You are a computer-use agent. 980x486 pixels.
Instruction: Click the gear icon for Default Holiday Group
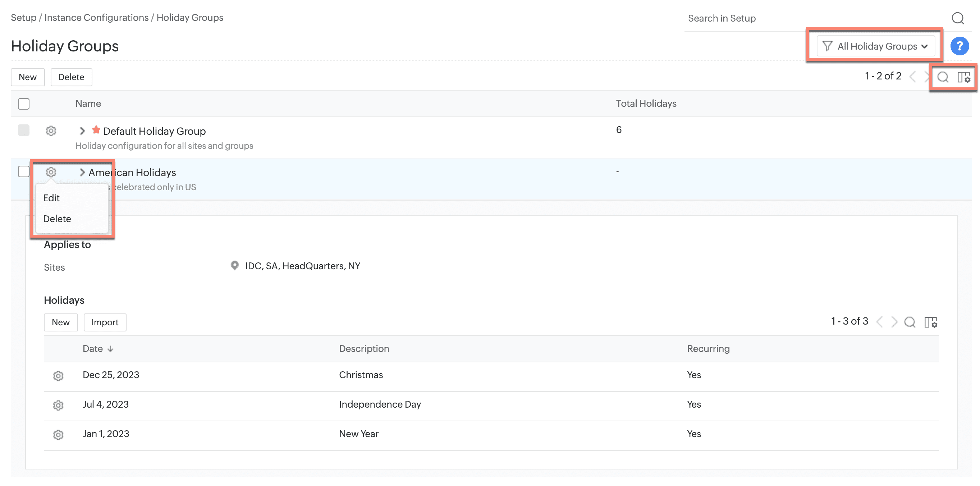pos(51,131)
